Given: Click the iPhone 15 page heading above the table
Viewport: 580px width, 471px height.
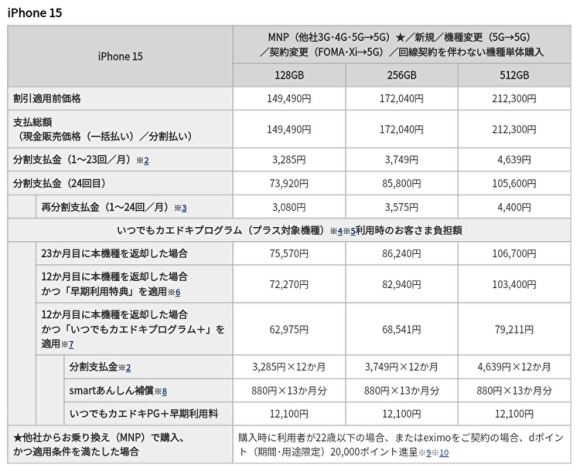Looking at the screenshot, I should point(35,13).
